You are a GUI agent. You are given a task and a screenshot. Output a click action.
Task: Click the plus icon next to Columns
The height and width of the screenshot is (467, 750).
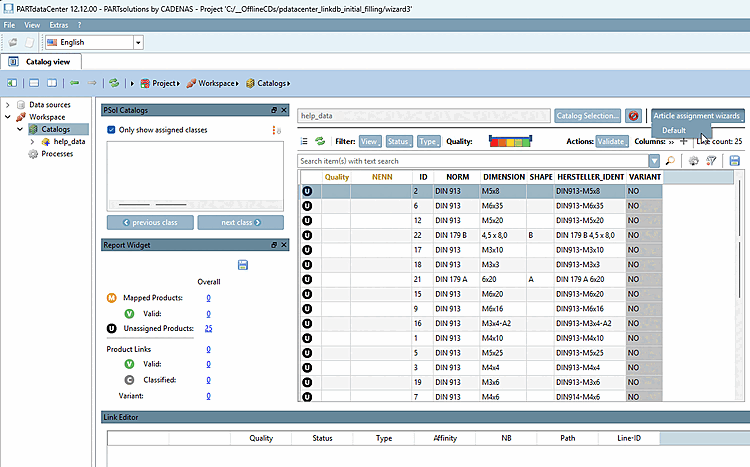(684, 141)
